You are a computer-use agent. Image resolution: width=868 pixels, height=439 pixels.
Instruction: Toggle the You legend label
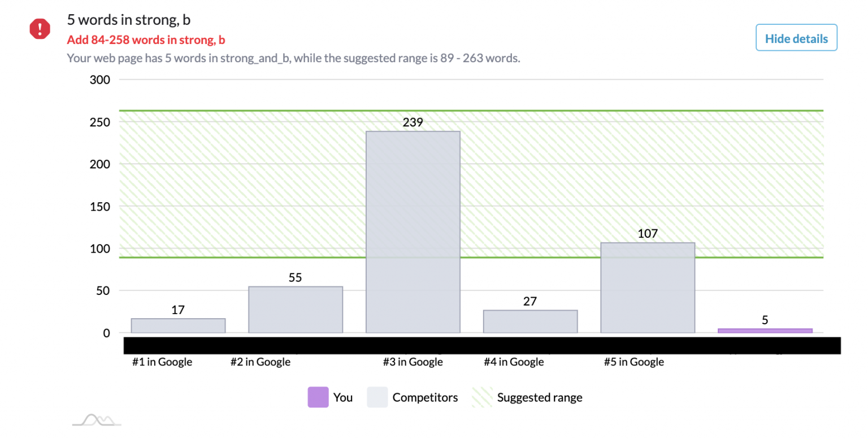(x=343, y=397)
